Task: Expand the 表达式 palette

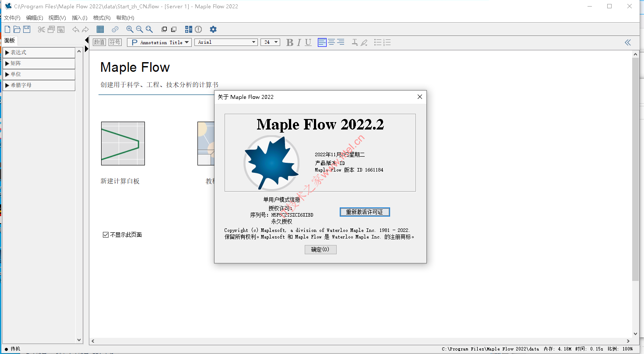Action: (x=39, y=53)
